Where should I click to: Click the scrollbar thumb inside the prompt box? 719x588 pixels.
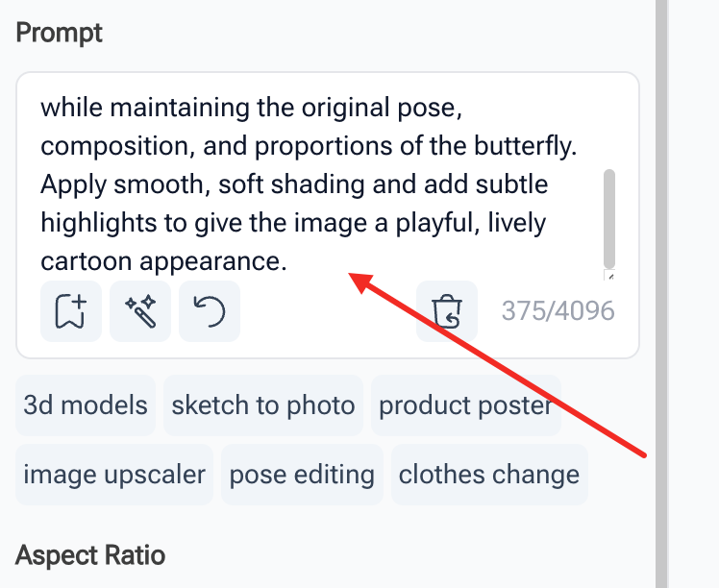(x=609, y=217)
